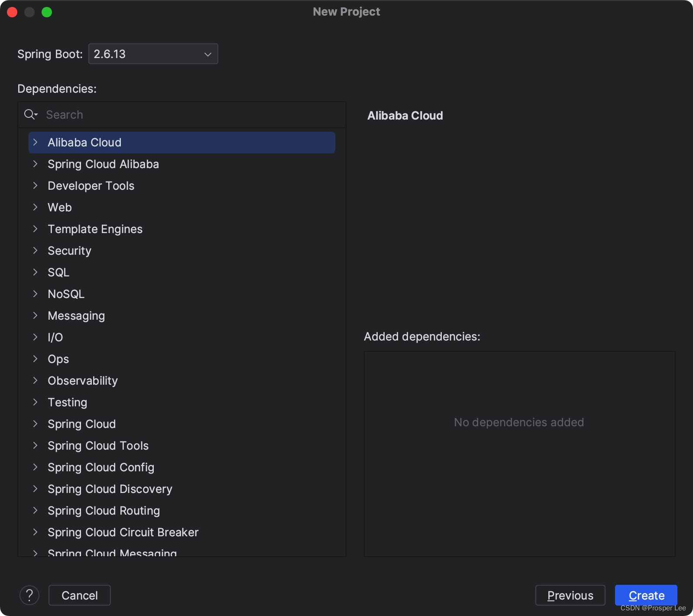The height and width of the screenshot is (616, 693).
Task: Expand the Template Engines chevron
Action: coord(36,229)
